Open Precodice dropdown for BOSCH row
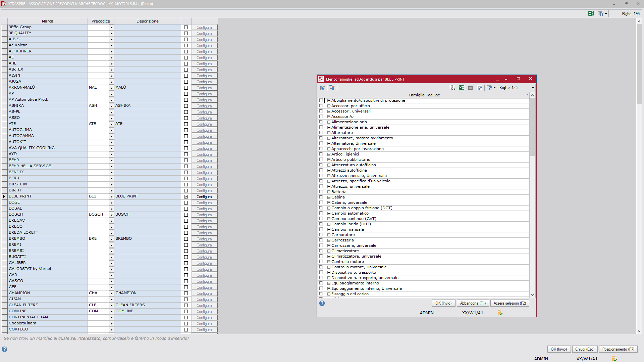 111,215
